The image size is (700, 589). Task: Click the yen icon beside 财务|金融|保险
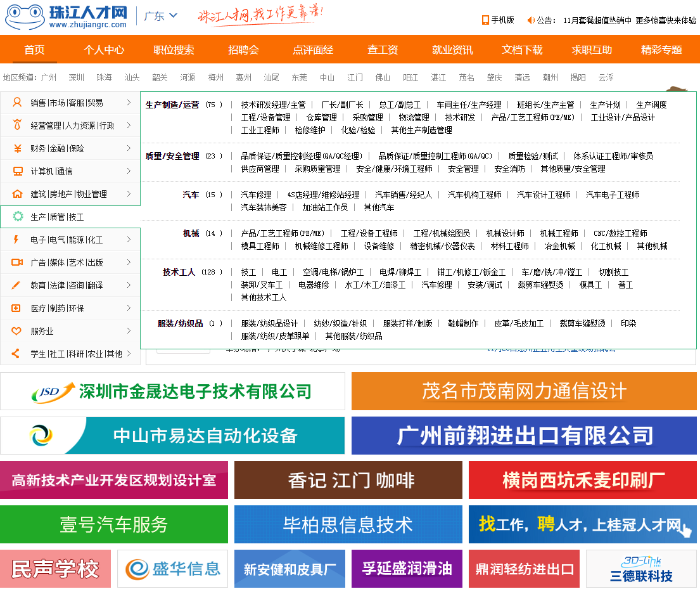(17, 148)
